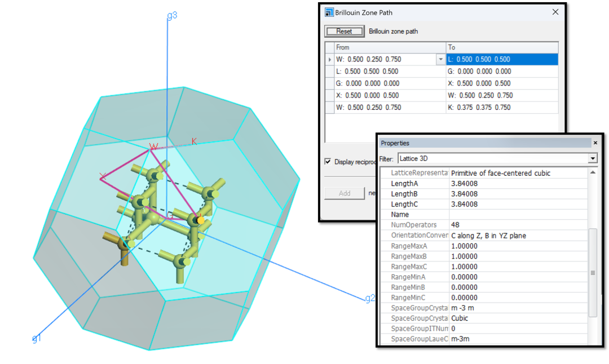The width and height of the screenshot is (609, 364).
Task: Open the Filter Lattice 3D dropdown
Action: coord(593,158)
